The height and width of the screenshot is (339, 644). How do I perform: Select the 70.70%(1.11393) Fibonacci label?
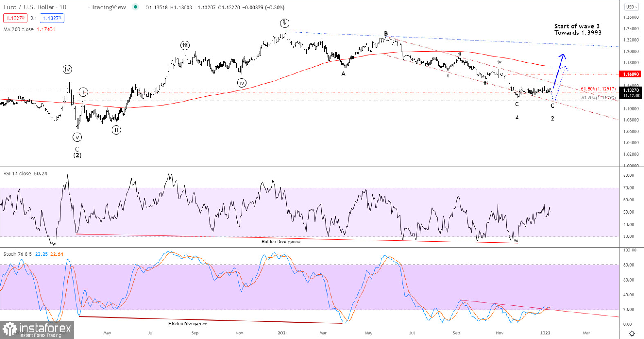point(598,98)
